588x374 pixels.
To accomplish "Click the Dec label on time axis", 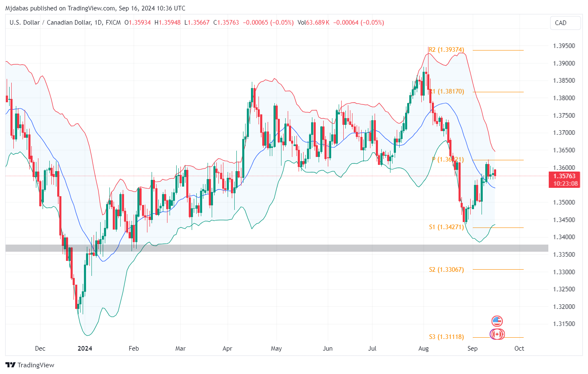I will (x=40, y=349).
